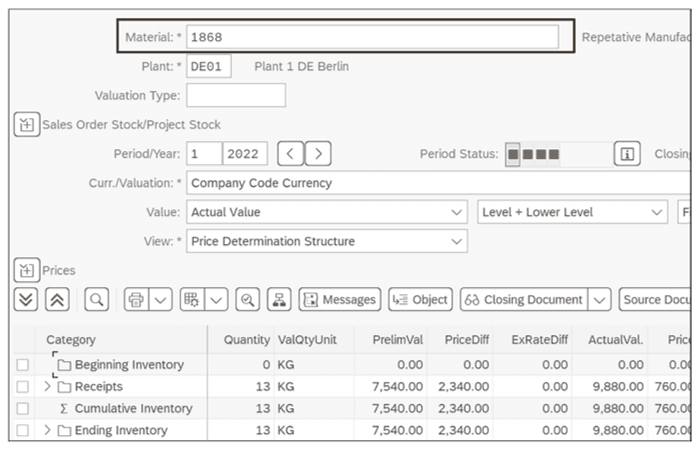
Task: Click Ending Inventory ActualVal 9,880.00
Action: (618, 430)
